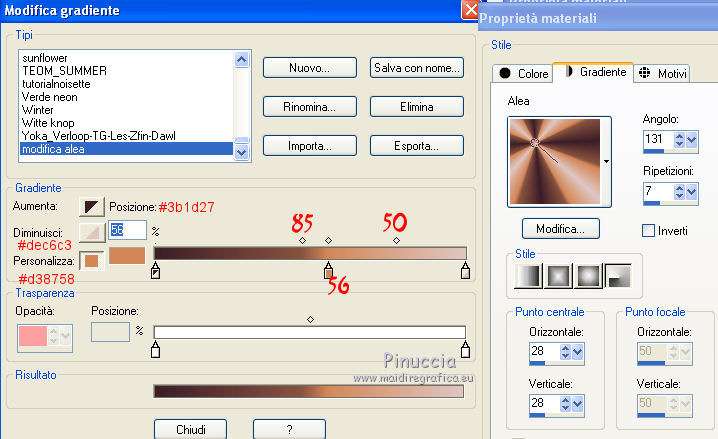Click the Nuovo... button
Viewport: 718px width, 439px height.
(310, 68)
